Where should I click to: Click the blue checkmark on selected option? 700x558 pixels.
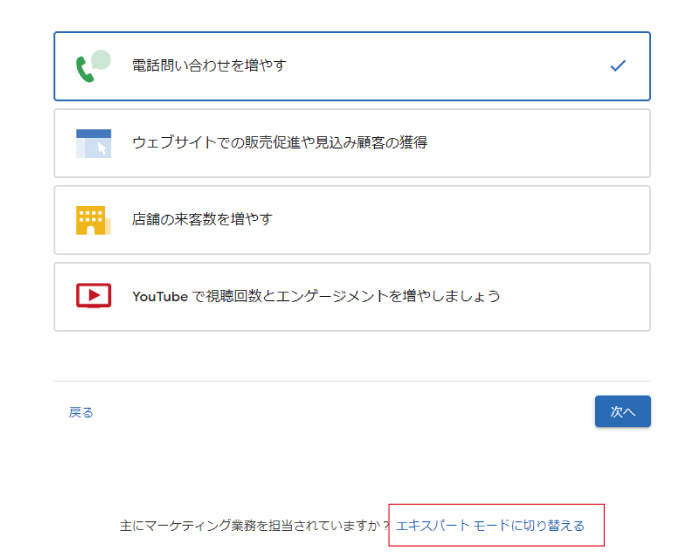tap(618, 66)
